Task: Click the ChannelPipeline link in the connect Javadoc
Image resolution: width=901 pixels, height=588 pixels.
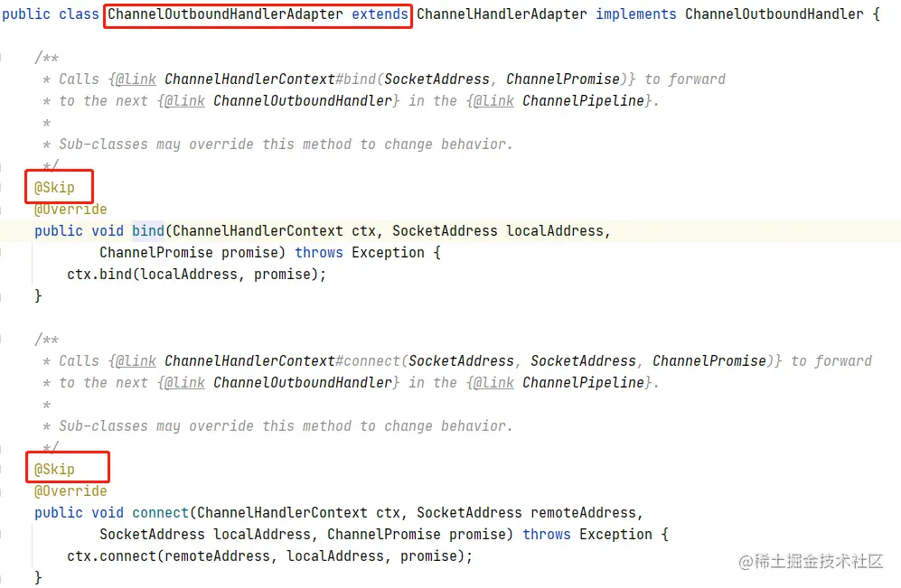Action: tap(583, 383)
